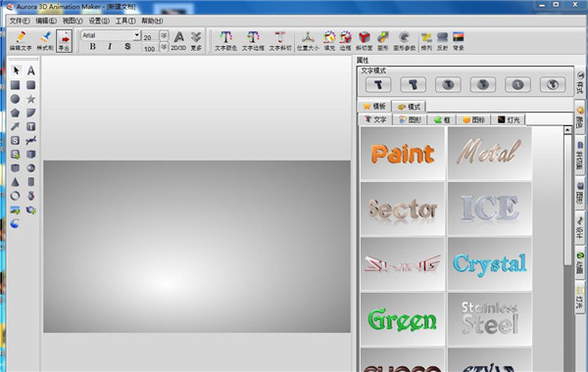
Task: Select the cube shape tool in left toolbox
Action: tap(31, 155)
